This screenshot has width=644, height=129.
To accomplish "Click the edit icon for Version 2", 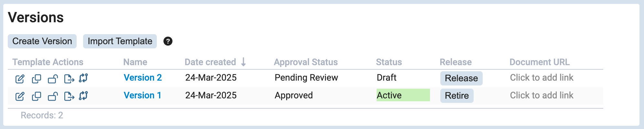I will click(20, 78).
